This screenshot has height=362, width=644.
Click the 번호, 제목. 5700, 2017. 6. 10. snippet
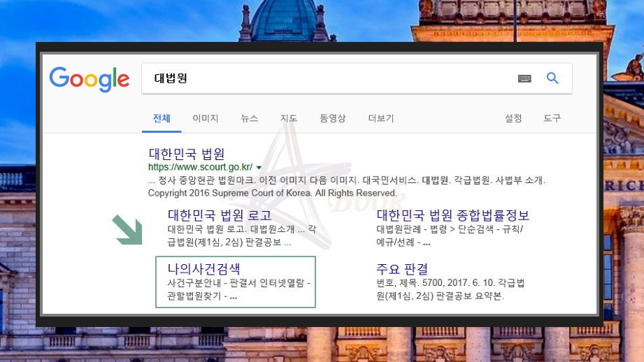coord(450,289)
